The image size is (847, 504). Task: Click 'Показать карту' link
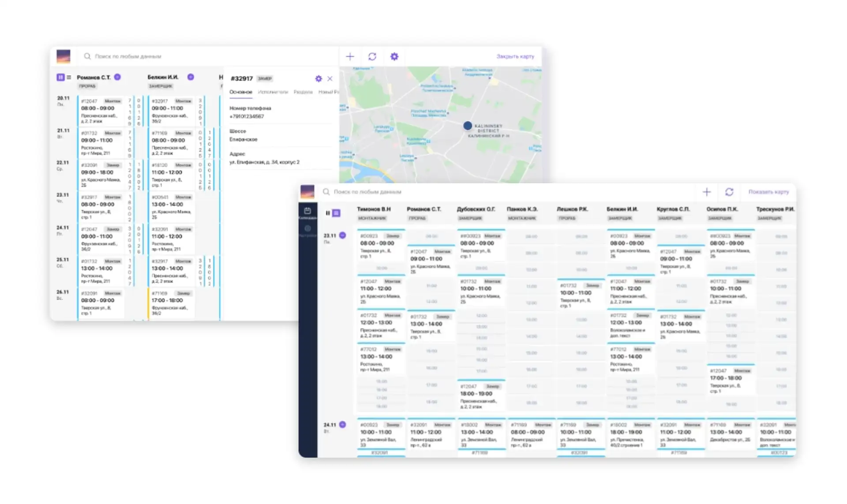point(768,192)
